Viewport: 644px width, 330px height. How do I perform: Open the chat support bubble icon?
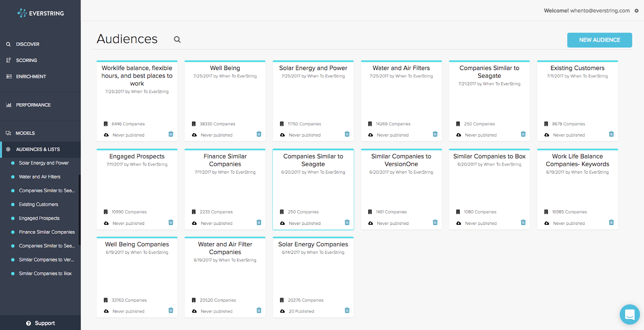coord(630,314)
